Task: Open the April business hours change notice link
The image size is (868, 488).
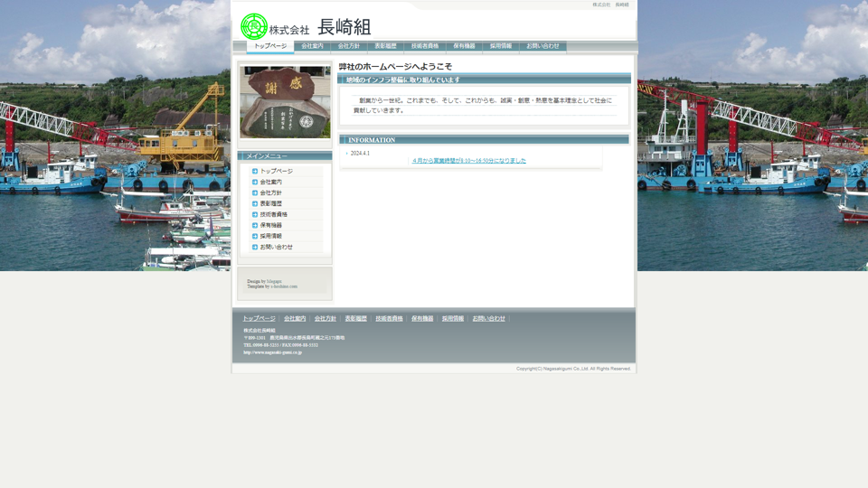Action: pos(468,161)
